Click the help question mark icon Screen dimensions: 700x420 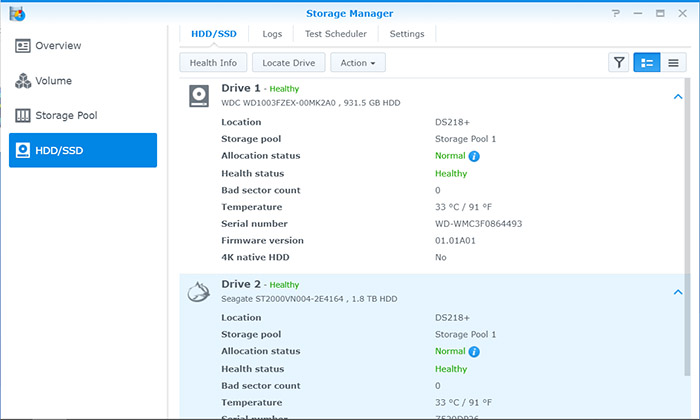[616, 13]
